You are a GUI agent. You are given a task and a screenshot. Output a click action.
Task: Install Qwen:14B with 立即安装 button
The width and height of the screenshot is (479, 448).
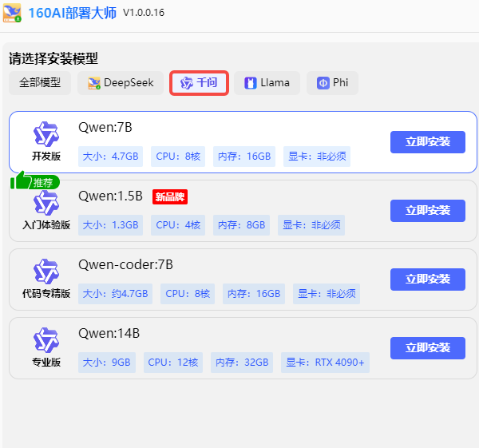[x=428, y=348]
